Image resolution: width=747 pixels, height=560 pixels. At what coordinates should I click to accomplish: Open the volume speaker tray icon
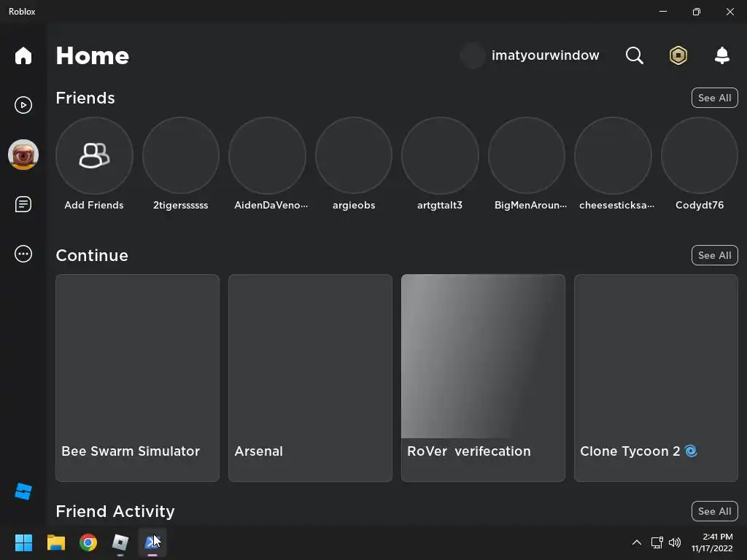click(x=675, y=542)
